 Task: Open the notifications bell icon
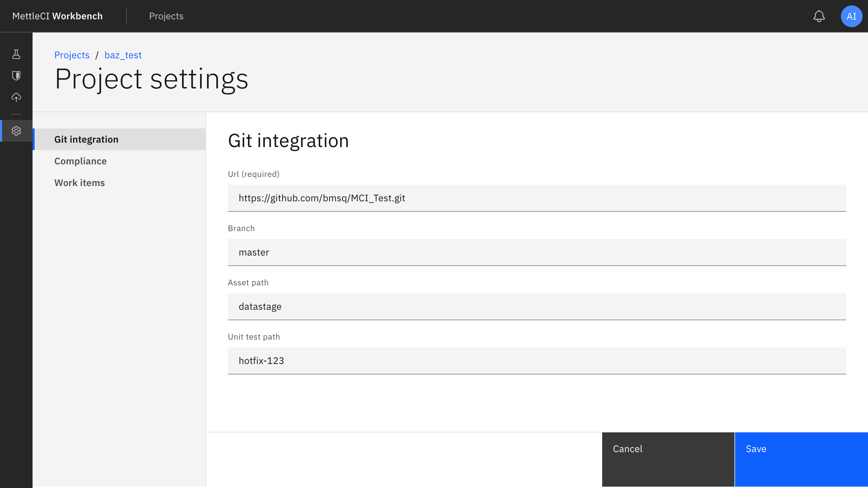[819, 16]
